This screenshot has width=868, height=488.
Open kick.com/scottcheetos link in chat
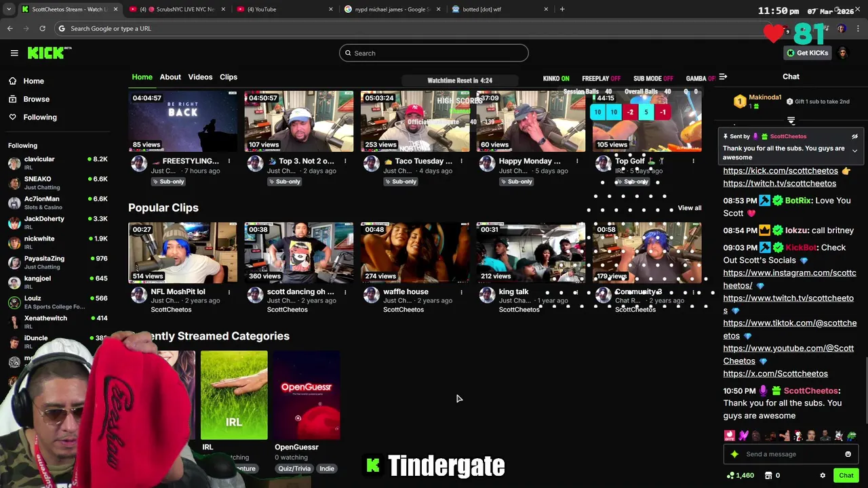pos(781,171)
